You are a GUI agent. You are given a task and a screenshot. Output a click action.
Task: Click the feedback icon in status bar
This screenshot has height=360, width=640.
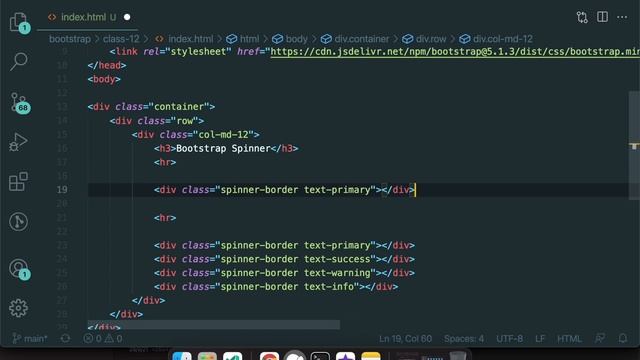point(600,338)
